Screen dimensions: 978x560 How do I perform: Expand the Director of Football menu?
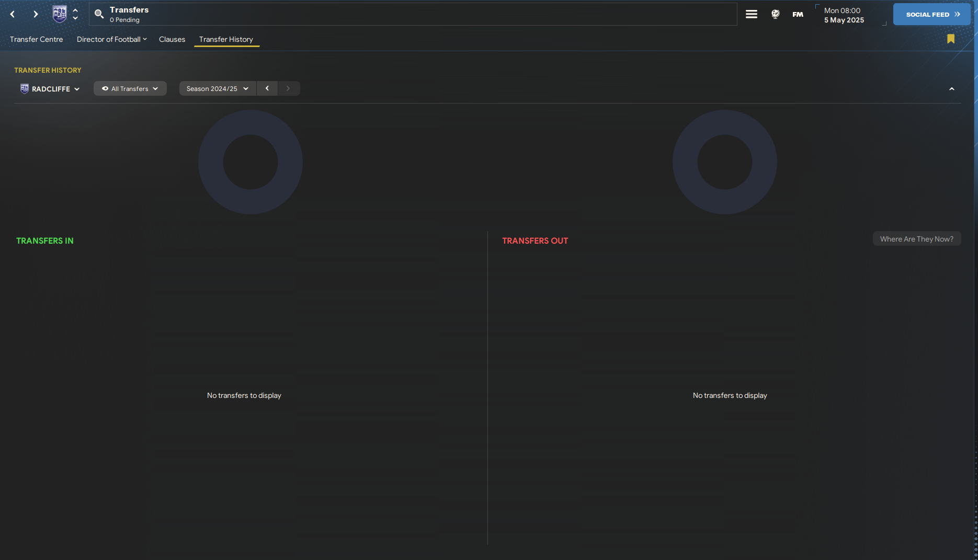[112, 39]
